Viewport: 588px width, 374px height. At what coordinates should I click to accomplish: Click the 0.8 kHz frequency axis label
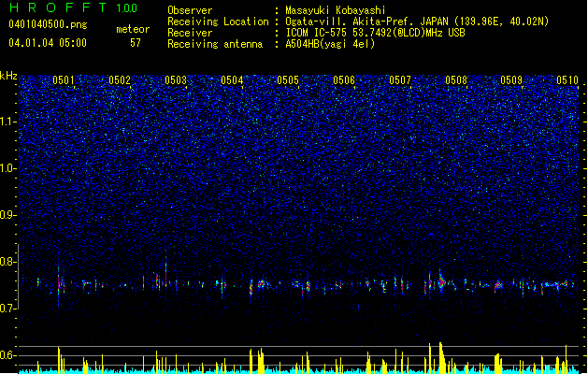pos(8,262)
